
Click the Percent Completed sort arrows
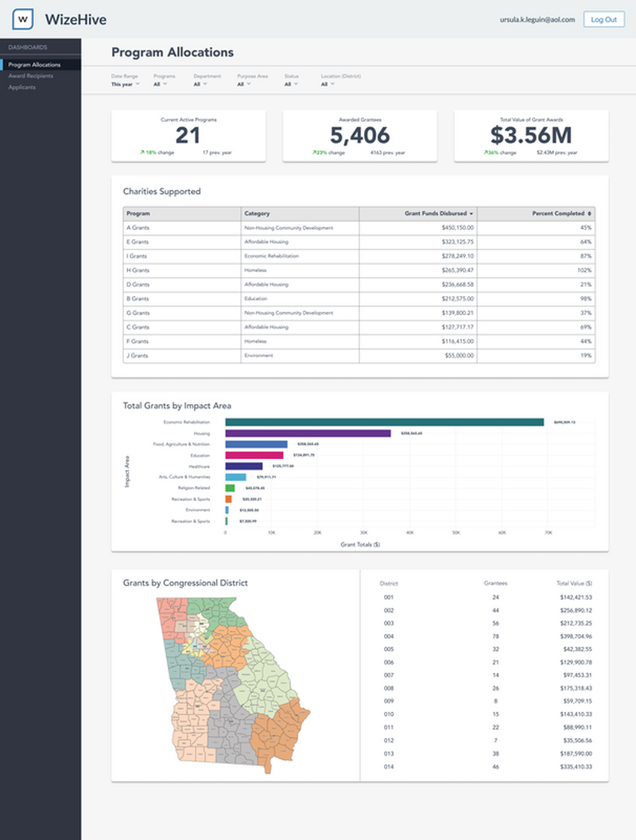coord(589,214)
